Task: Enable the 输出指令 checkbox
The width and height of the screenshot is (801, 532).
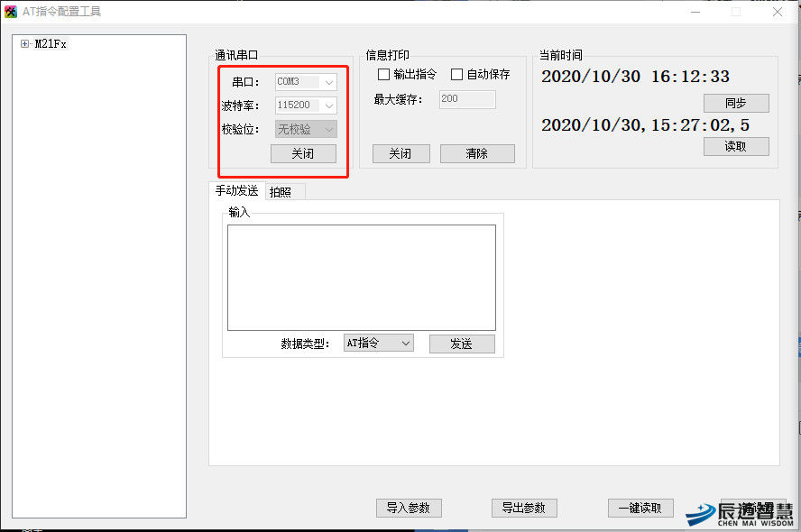Action: (x=383, y=75)
